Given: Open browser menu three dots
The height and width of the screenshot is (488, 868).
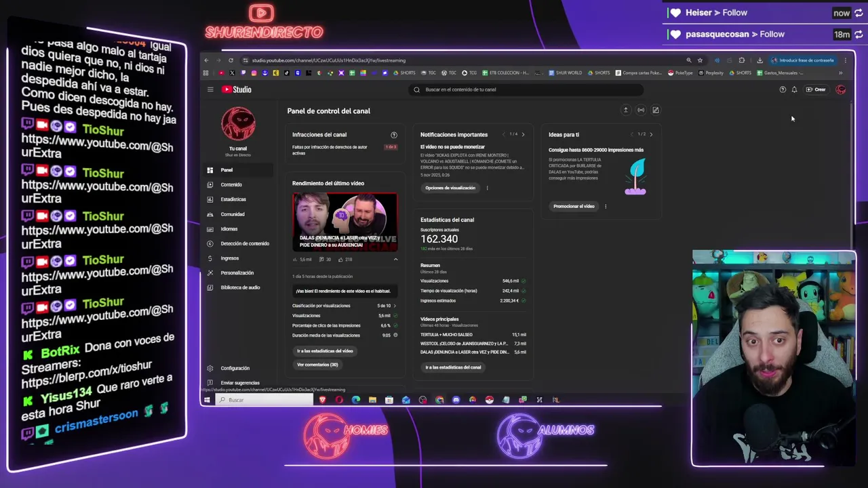Looking at the screenshot, I should coord(845,60).
